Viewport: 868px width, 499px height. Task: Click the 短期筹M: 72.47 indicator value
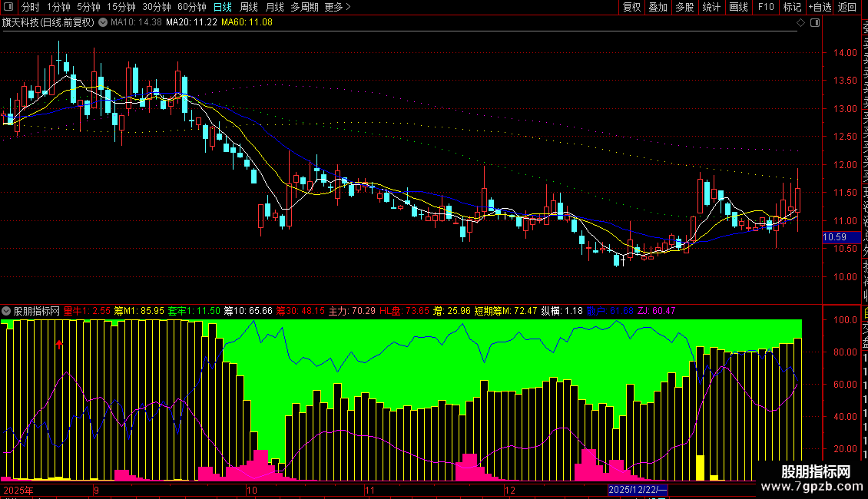pyautogui.click(x=505, y=311)
